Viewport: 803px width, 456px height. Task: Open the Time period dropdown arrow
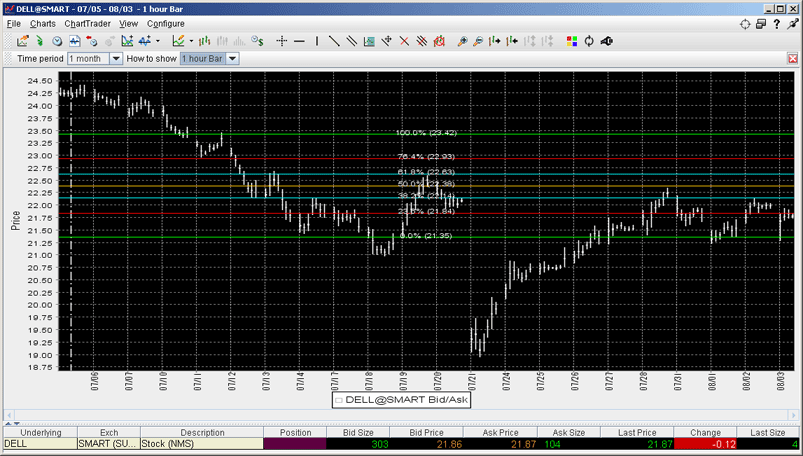pyautogui.click(x=116, y=58)
